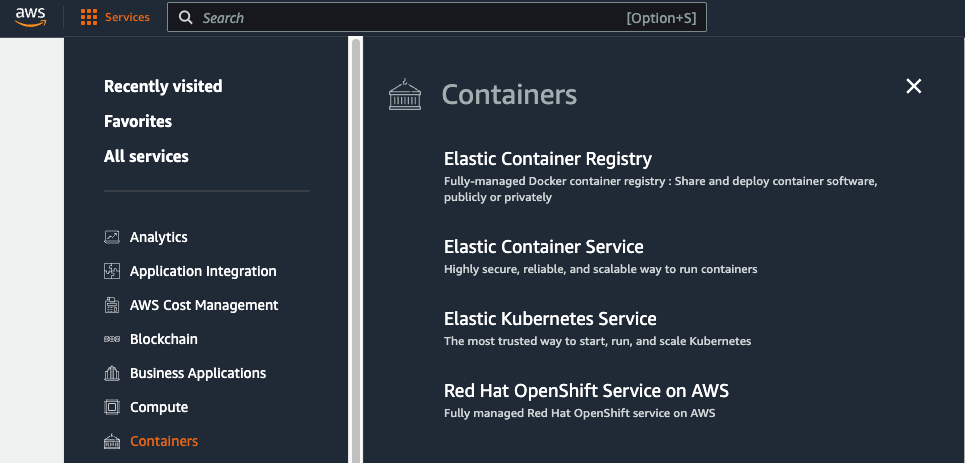
Task: Select Business Applications category
Action: pyautogui.click(x=198, y=373)
